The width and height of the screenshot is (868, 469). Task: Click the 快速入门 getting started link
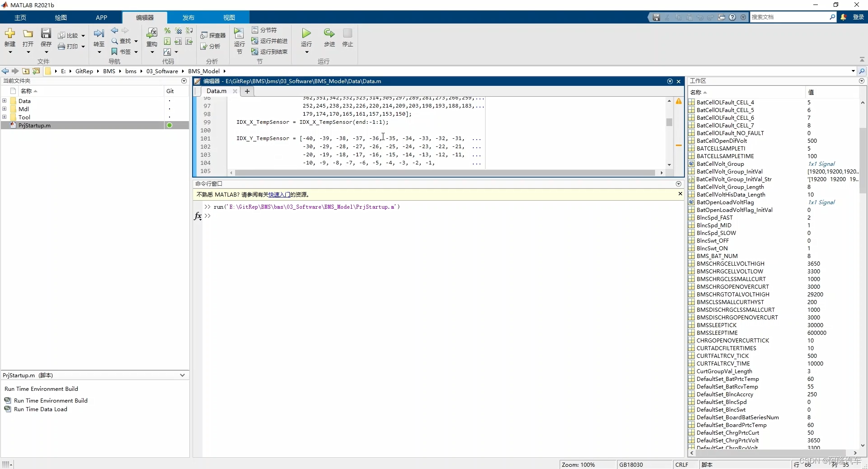tap(279, 195)
